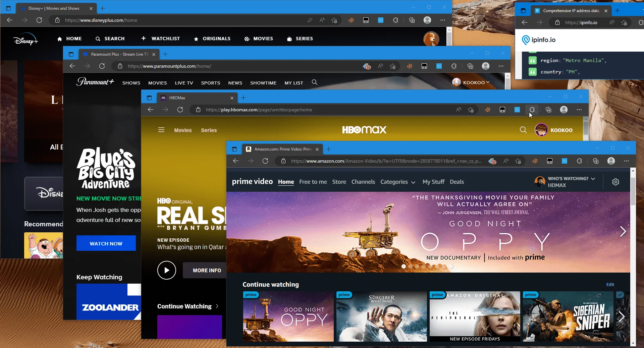Open Paramount+ Sports section
Image resolution: width=644 pixels, height=348 pixels.
[211, 83]
